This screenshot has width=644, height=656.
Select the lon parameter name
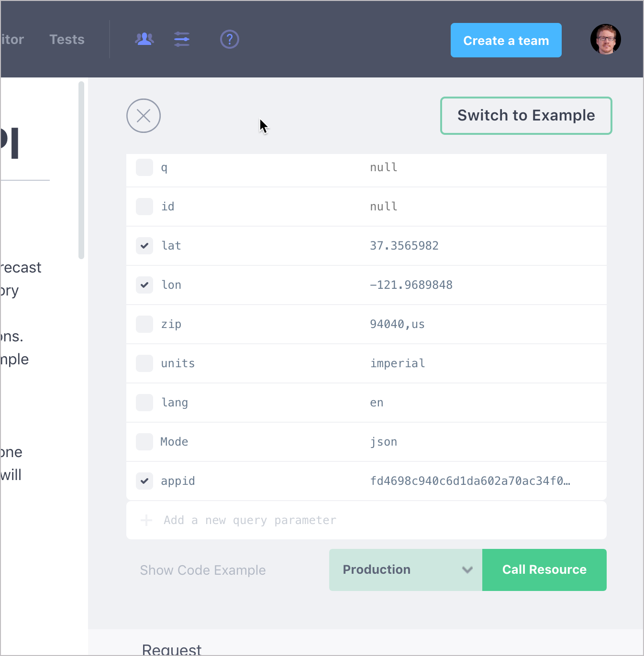171,285
